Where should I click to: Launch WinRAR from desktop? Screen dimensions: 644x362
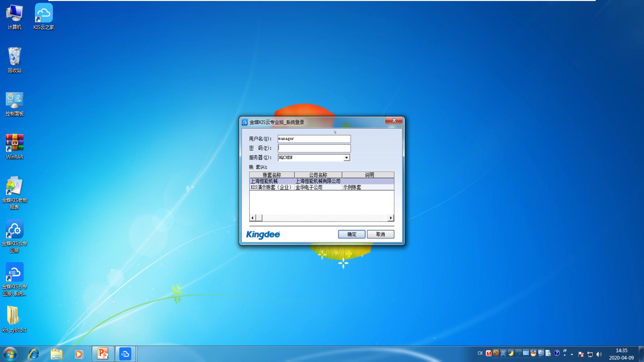pyautogui.click(x=14, y=146)
